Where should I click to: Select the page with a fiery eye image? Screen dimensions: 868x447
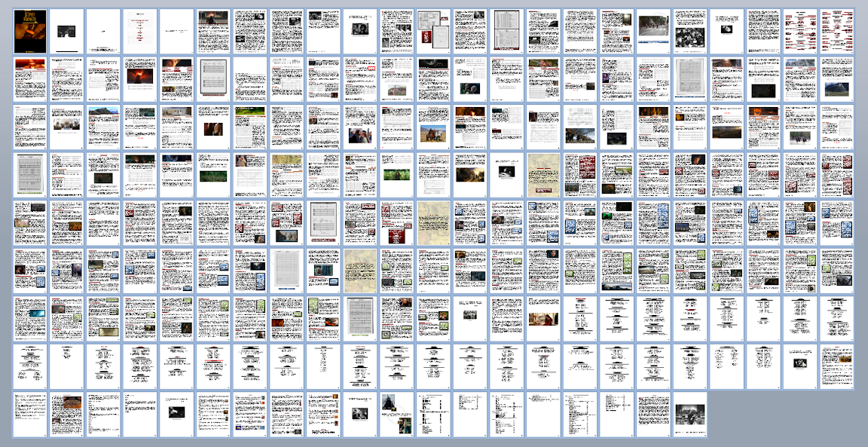[x=140, y=79]
